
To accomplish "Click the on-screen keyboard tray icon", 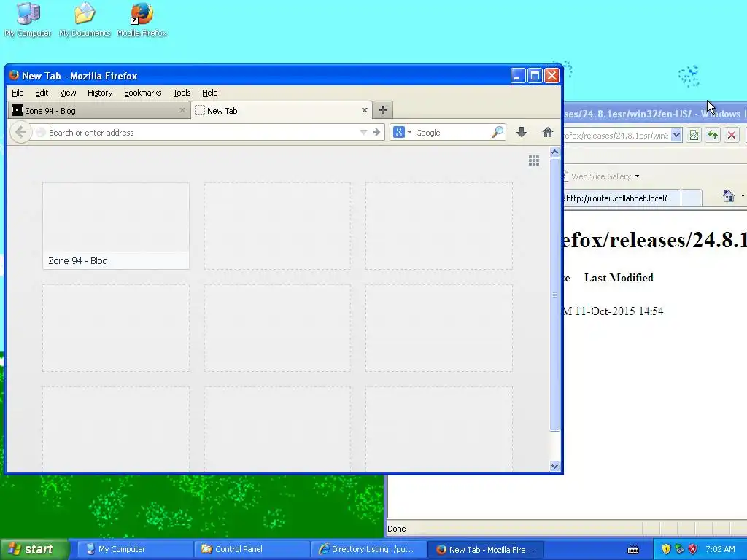I will coord(633,550).
